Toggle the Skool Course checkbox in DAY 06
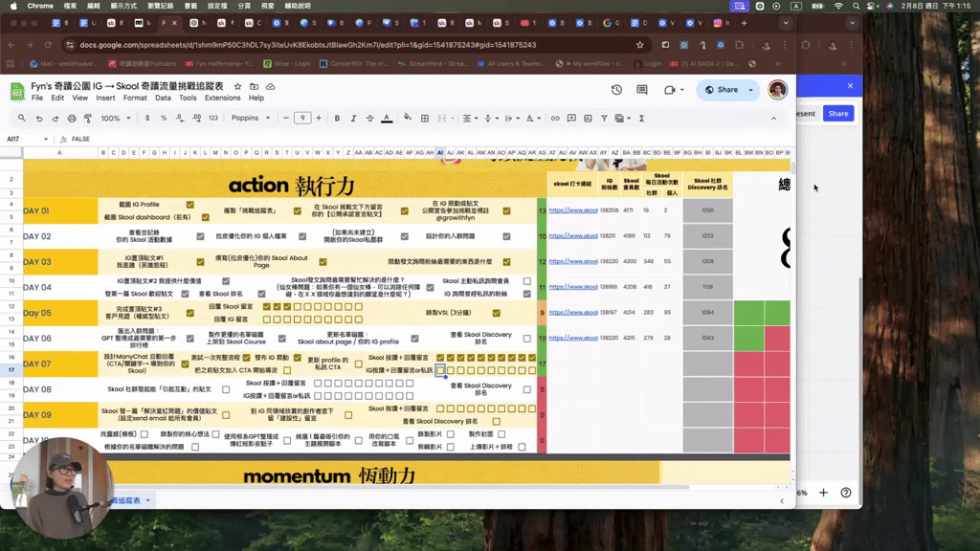Image resolution: width=980 pixels, height=551 pixels. [x=282, y=339]
